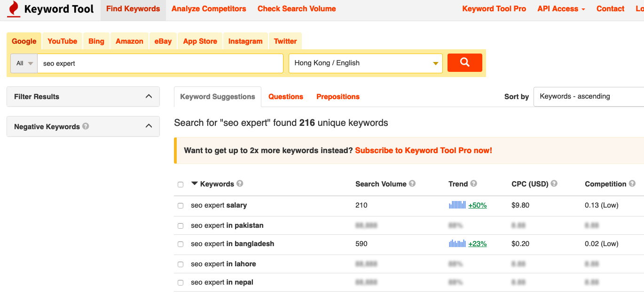The height and width of the screenshot is (294, 644).
Task: Select the Google platform tab
Action: coord(24,41)
